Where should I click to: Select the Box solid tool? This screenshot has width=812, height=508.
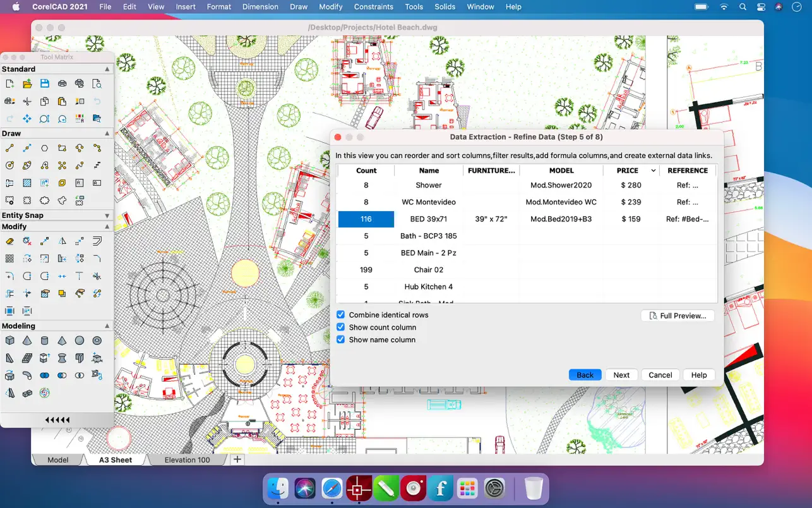coord(9,341)
